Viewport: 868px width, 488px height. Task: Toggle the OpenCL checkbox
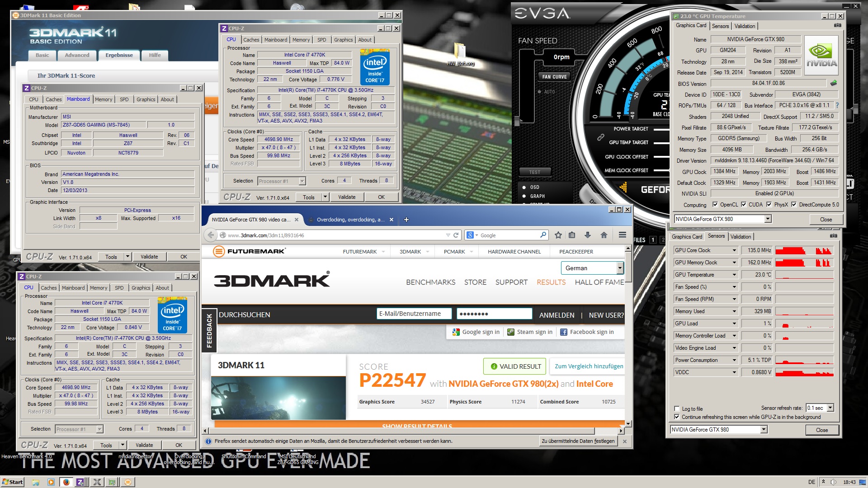tap(715, 205)
